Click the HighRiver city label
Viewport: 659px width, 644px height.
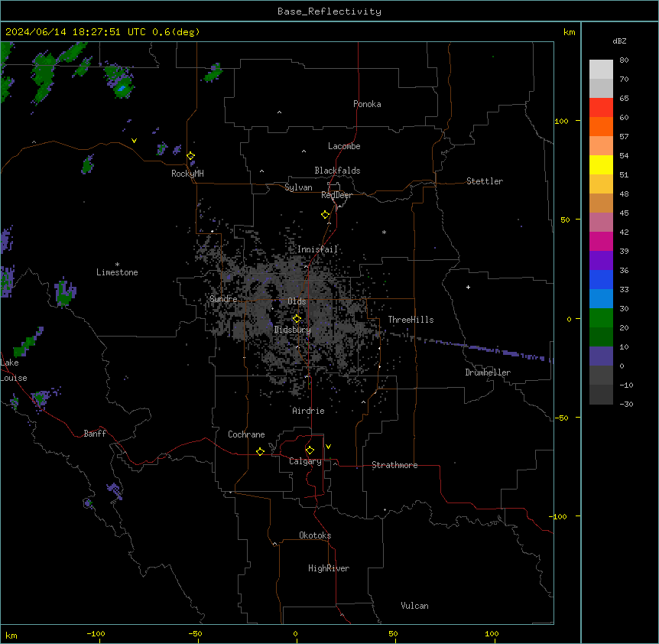(x=329, y=568)
